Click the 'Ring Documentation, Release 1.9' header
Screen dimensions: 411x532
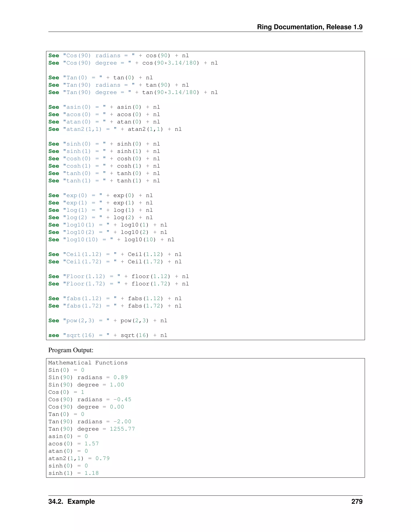coord(309,27)
